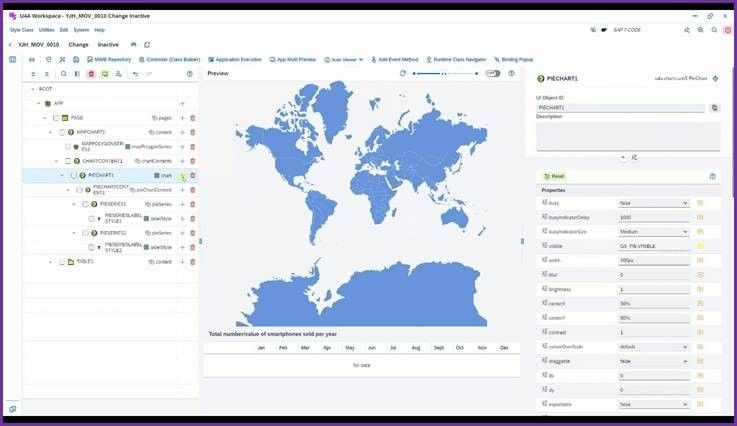Open the Style Class menu
The image size is (737, 426).
tap(22, 30)
